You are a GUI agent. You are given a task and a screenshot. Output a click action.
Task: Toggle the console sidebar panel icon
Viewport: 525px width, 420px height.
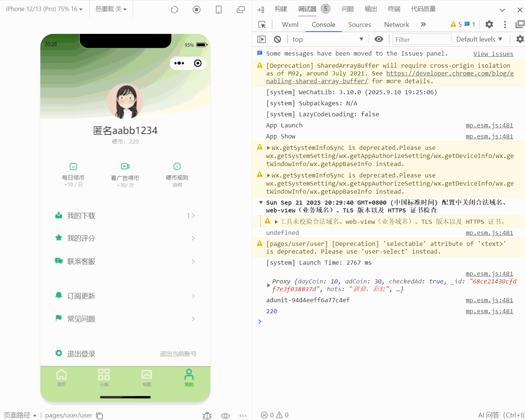point(261,39)
